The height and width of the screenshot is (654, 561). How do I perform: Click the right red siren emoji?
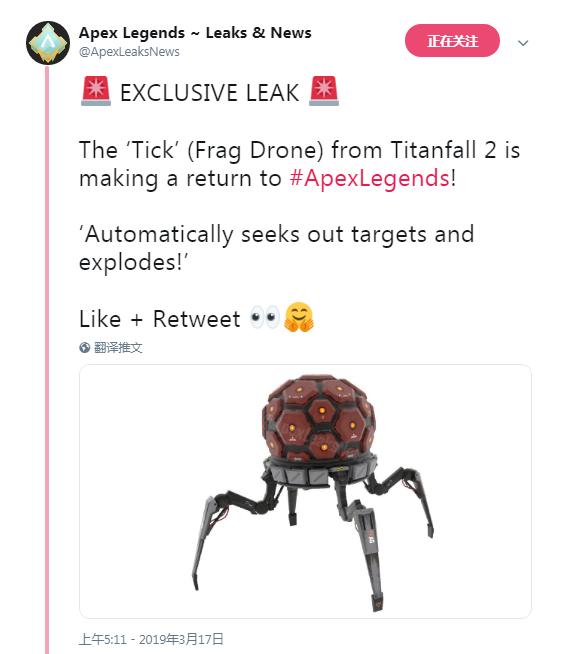click(324, 91)
